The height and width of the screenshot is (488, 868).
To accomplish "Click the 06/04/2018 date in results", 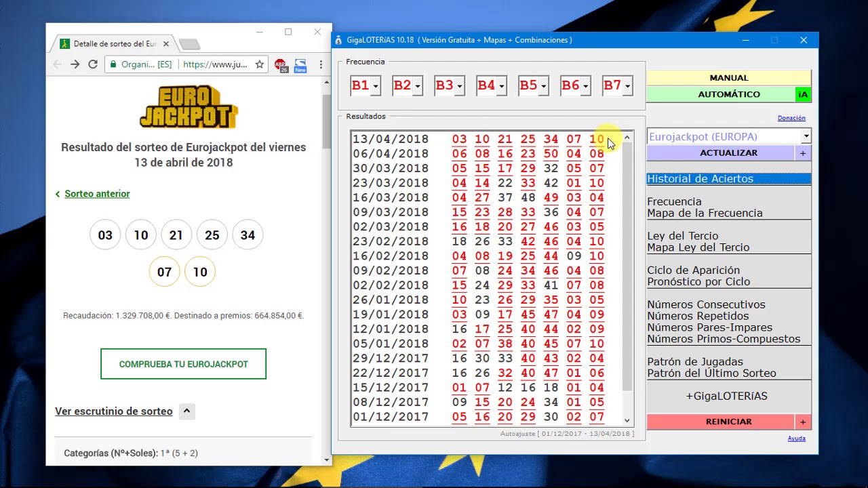I will [391, 154].
